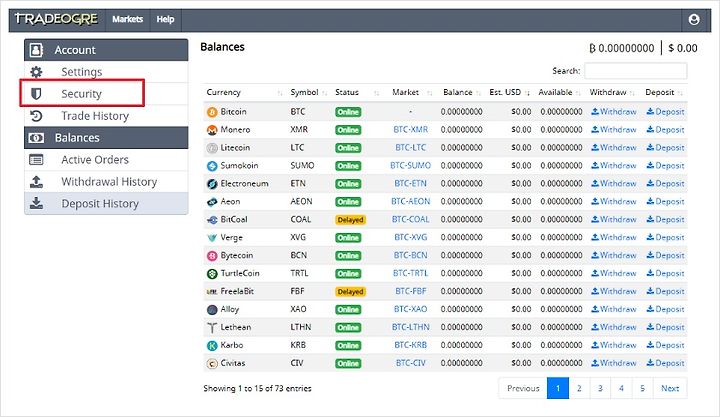The width and height of the screenshot is (720, 417).
Task: Open the user profile icon in top bar
Action: point(694,19)
